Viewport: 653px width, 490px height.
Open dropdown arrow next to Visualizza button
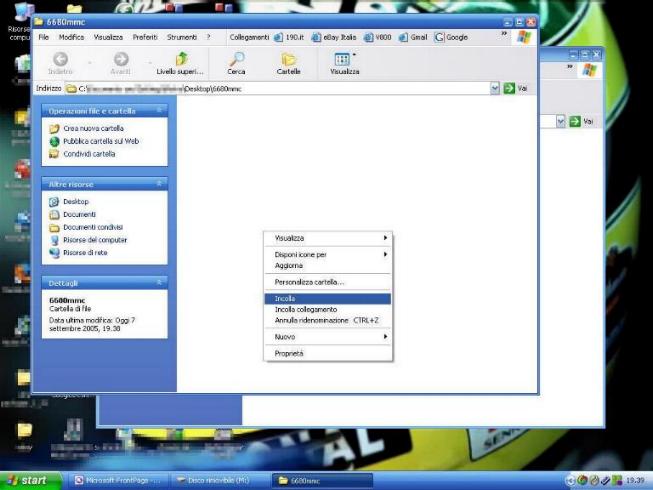(354, 55)
